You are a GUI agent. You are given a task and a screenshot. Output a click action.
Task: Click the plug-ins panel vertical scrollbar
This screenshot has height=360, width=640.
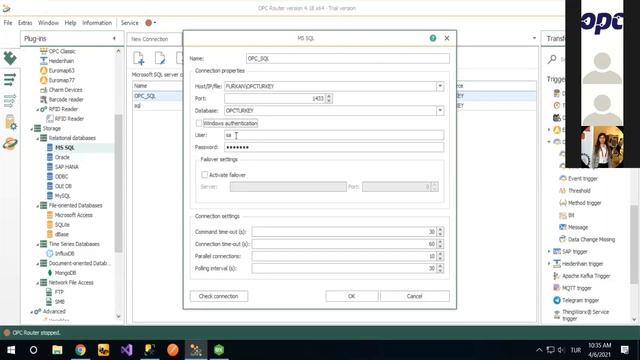coord(118,184)
